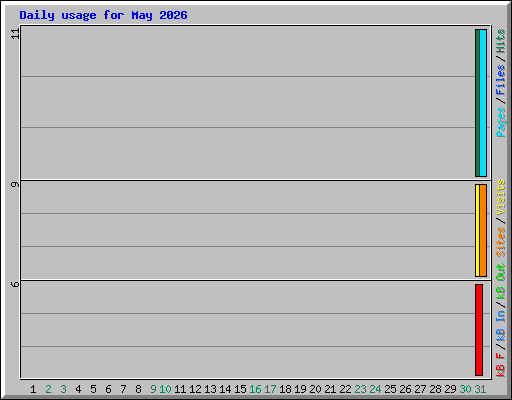The height and width of the screenshot is (400, 512).
Task: Click green day 9 on the x-axis
Action: [153, 389]
